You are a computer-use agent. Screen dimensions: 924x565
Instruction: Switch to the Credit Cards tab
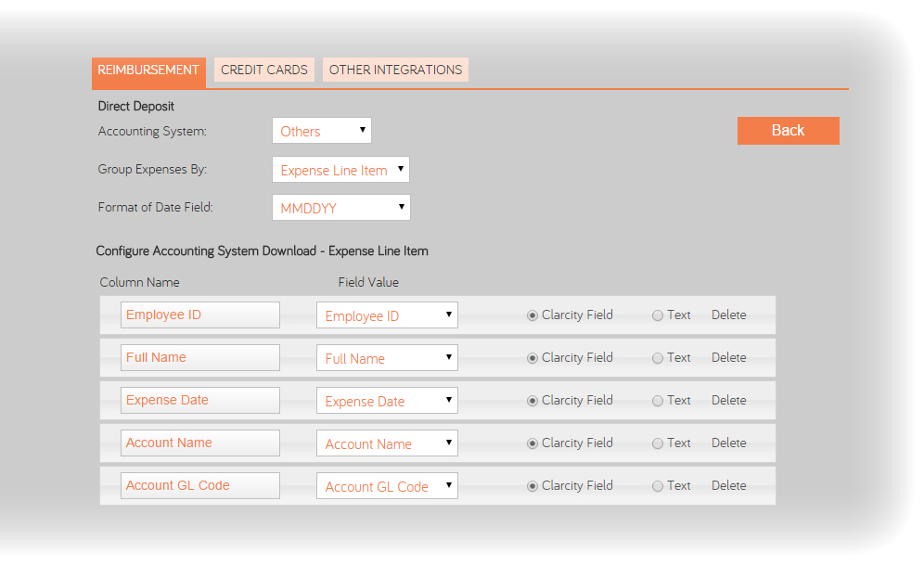click(x=263, y=70)
